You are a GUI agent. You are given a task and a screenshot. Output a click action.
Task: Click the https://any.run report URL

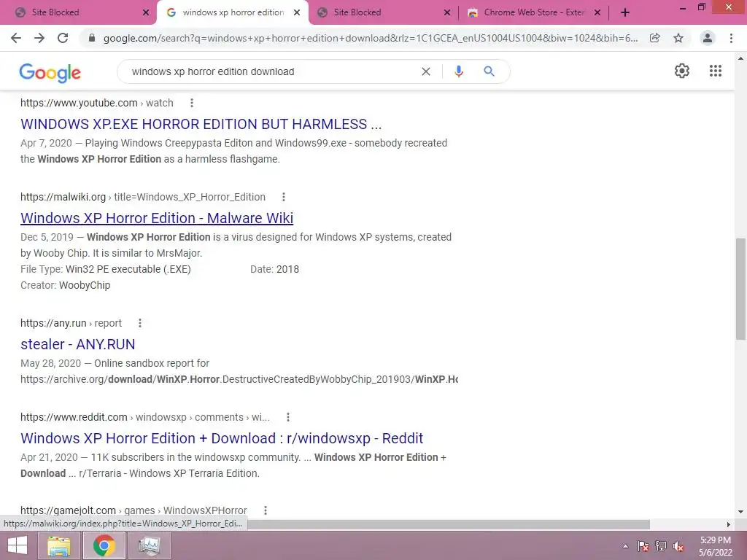[71, 323]
